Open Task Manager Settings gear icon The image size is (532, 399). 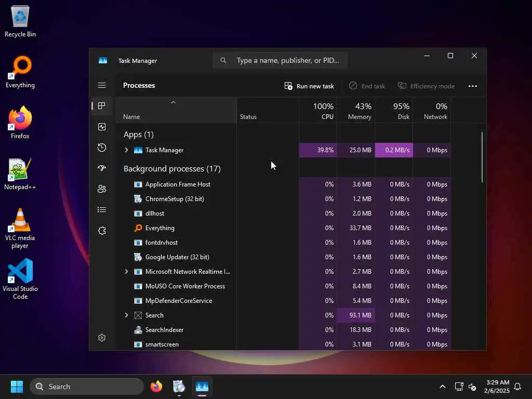[x=102, y=338]
